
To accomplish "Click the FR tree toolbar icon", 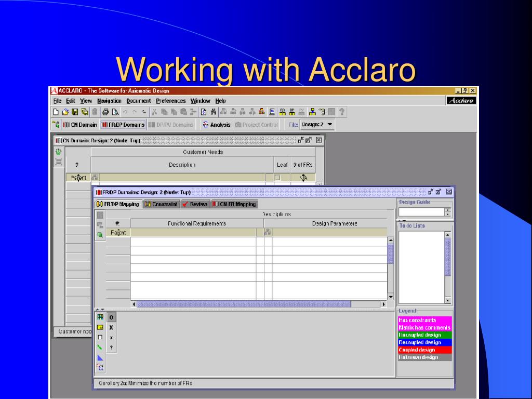I will coord(282,112).
